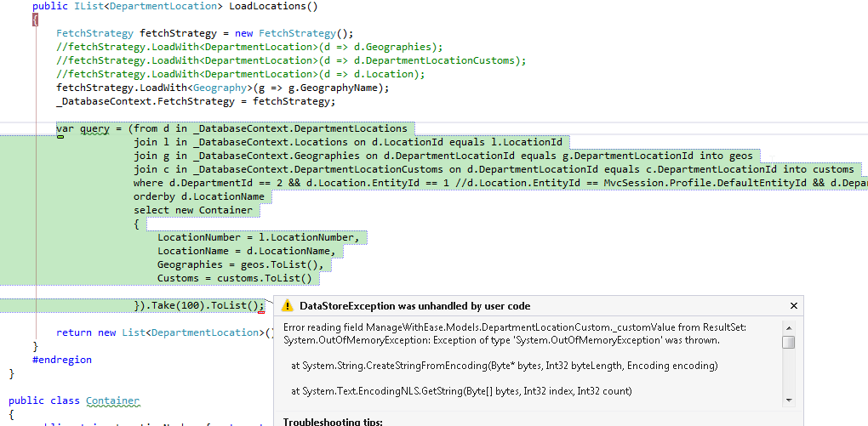Click the 'EncodingNLS.GetString' stack trace line
Screen dimensions: 868x426
pyautogui.click(x=461, y=391)
